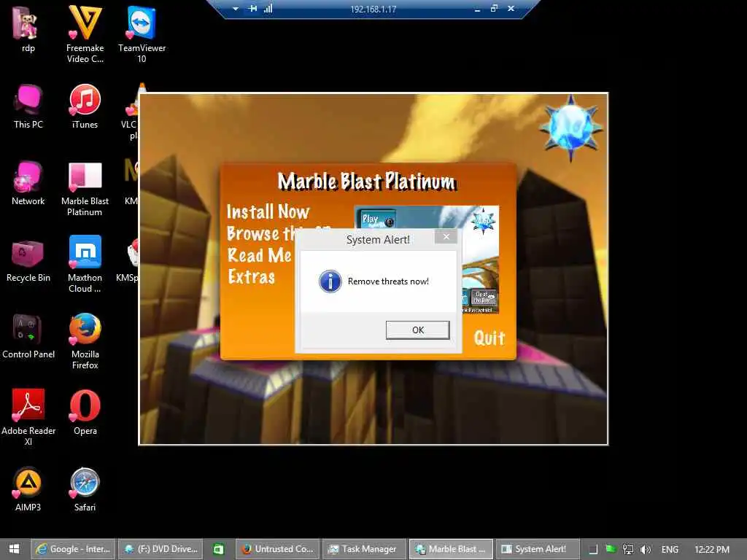Quit the Marble Blast Platinum installer
The width and height of the screenshot is (747, 560).
(x=489, y=338)
